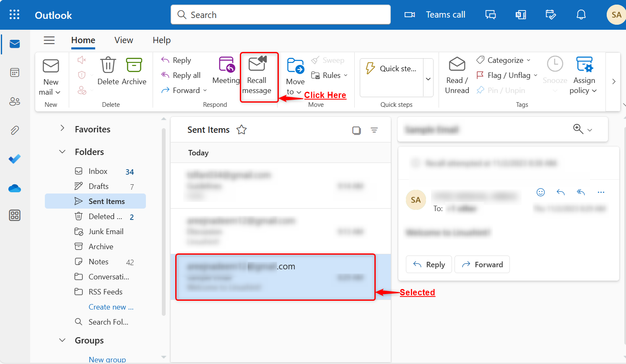This screenshot has width=626, height=364.
Task: Expand ribbon overflow right arrow
Action: (613, 82)
